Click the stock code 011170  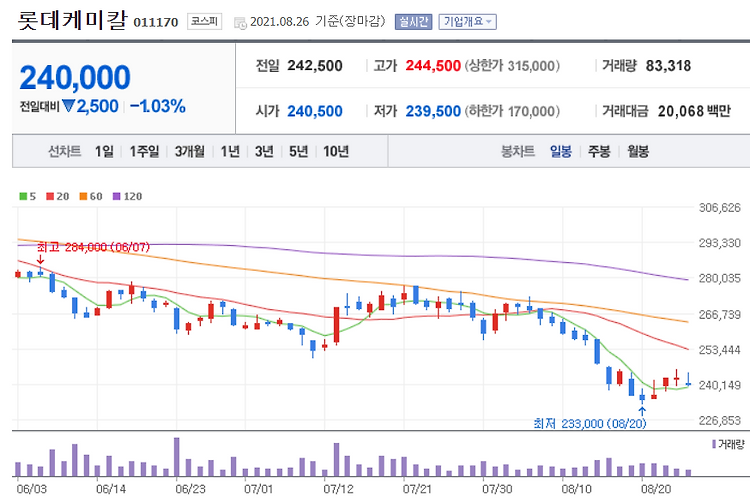pyautogui.click(x=155, y=22)
